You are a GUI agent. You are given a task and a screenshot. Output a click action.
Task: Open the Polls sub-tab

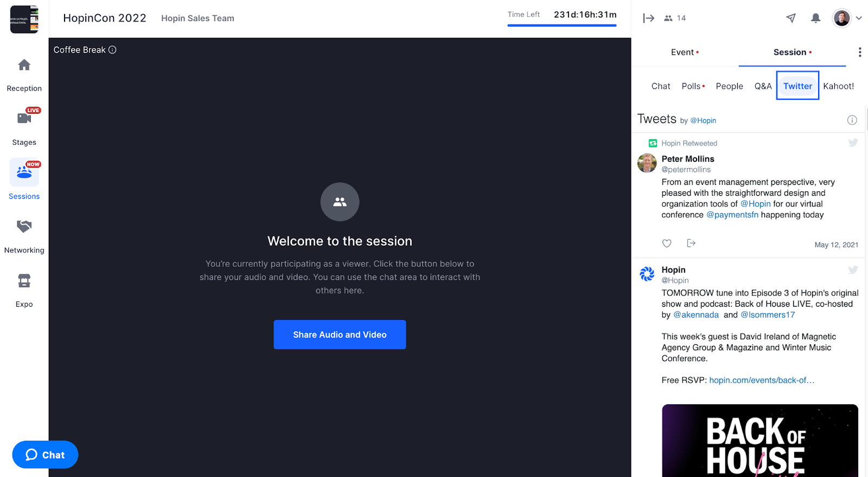coord(693,86)
